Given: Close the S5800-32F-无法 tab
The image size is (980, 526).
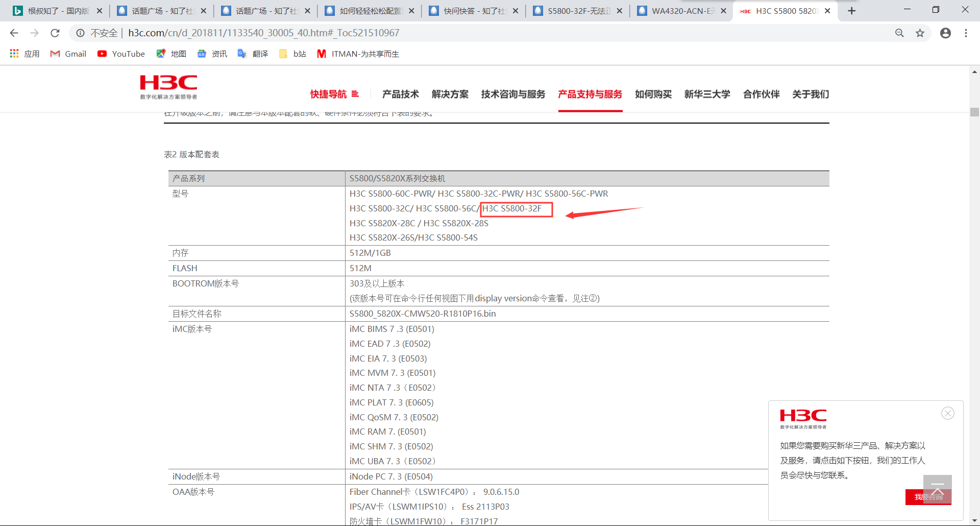Looking at the screenshot, I should [620, 11].
